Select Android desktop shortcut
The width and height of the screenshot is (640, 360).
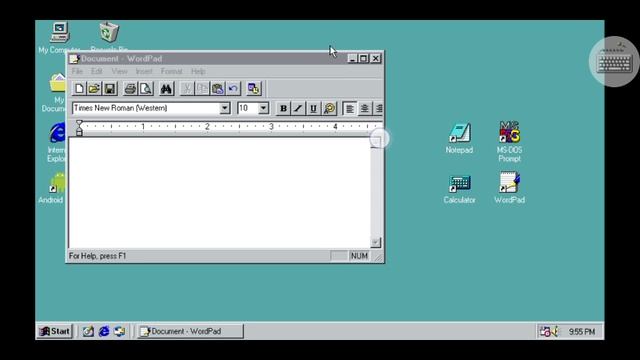coord(53,188)
